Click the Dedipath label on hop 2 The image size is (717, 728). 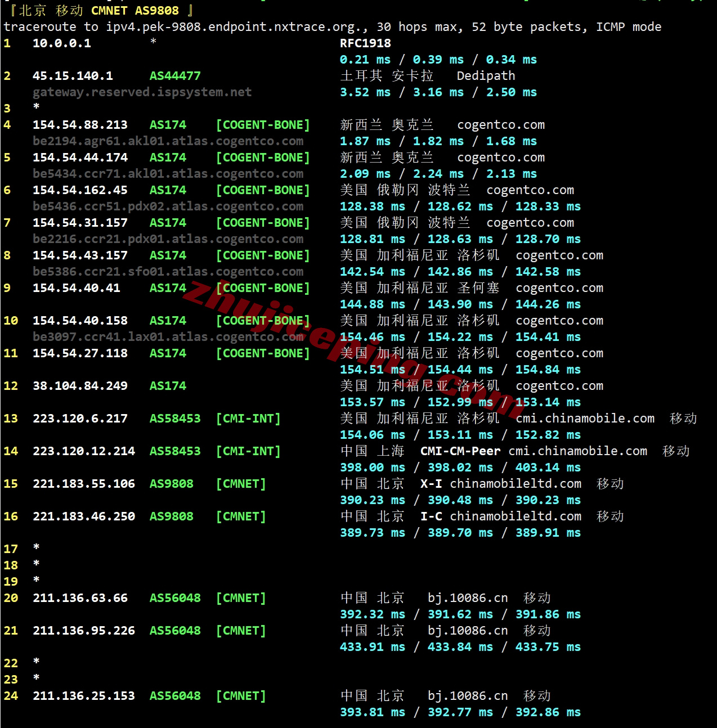tap(486, 76)
